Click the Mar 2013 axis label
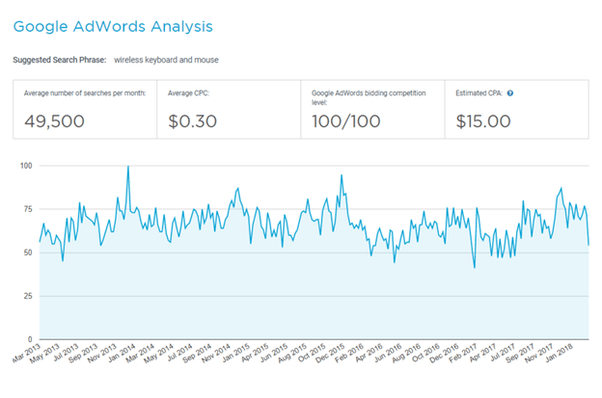The height and width of the screenshot is (398, 602). (x=27, y=353)
